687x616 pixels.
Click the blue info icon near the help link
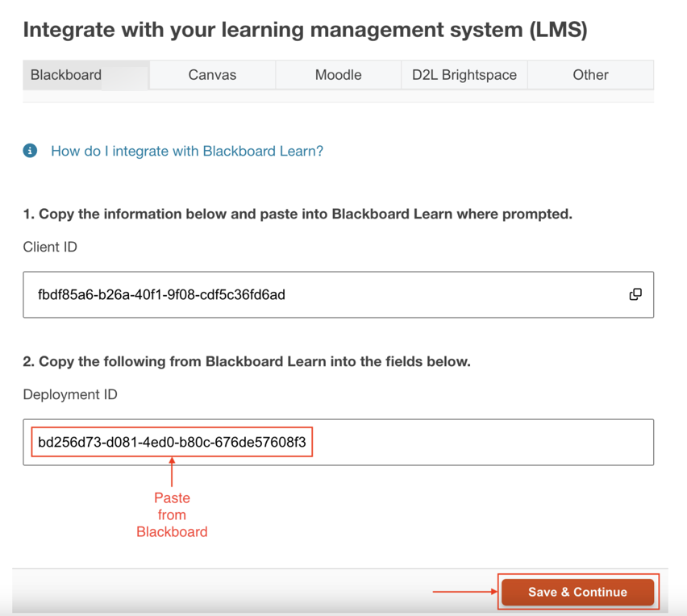pos(30,151)
